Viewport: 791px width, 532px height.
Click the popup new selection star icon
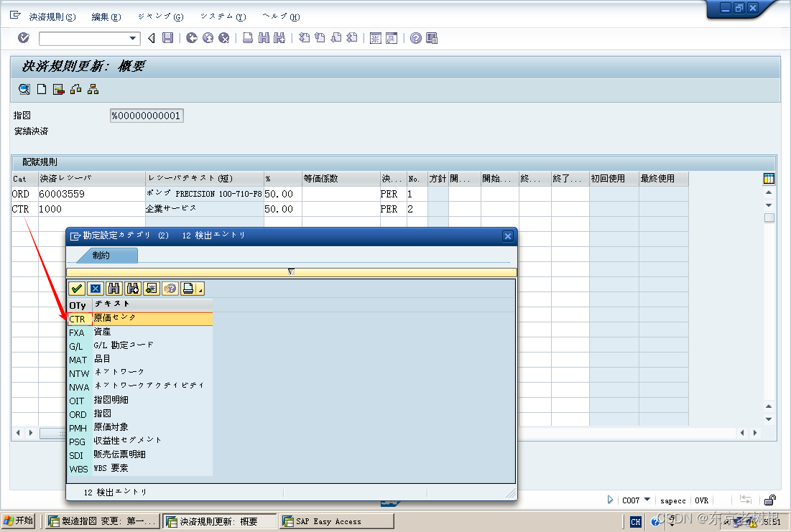tap(152, 289)
